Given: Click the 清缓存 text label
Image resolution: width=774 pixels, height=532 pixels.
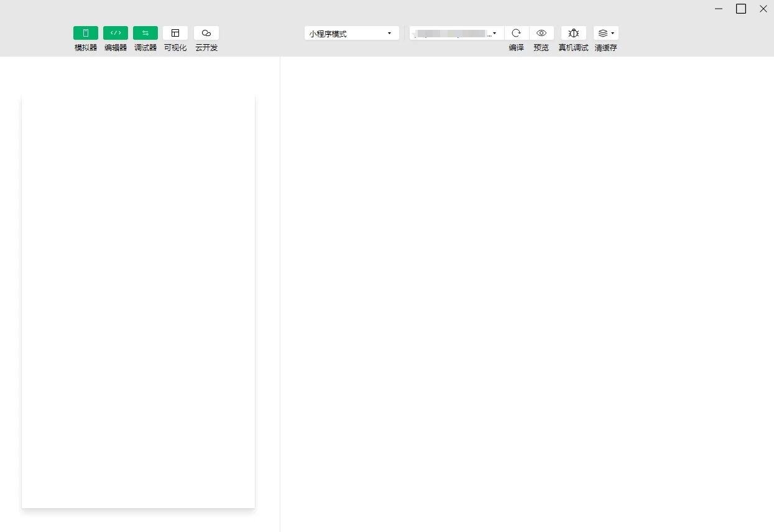Looking at the screenshot, I should coord(606,48).
